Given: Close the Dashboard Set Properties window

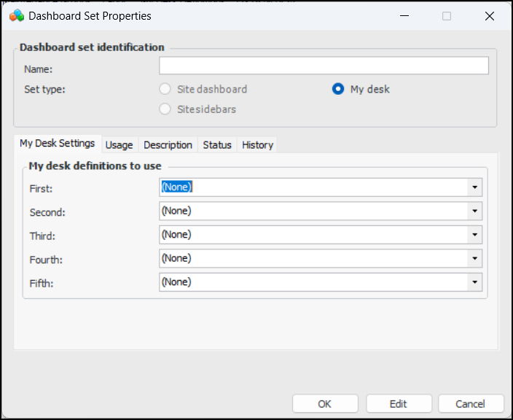Looking at the screenshot, I should 489,16.
